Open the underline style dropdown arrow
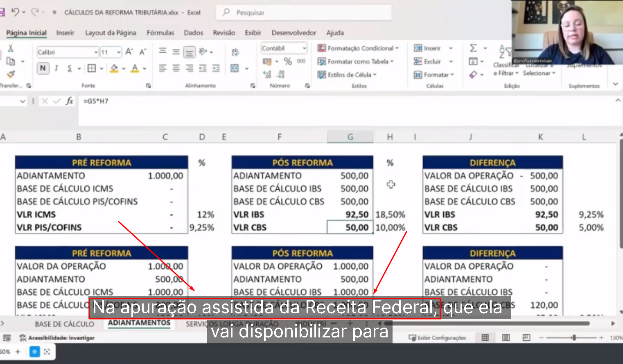Screen dimensions: 623x364 coord(79,69)
